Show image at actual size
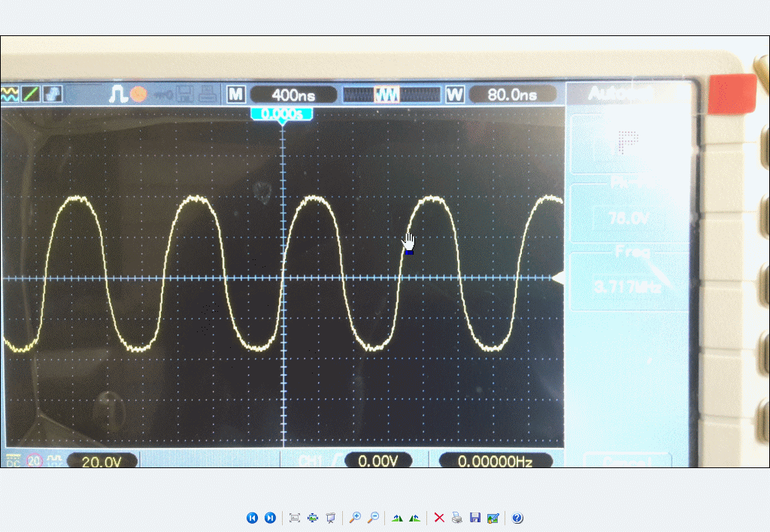 click(313, 518)
